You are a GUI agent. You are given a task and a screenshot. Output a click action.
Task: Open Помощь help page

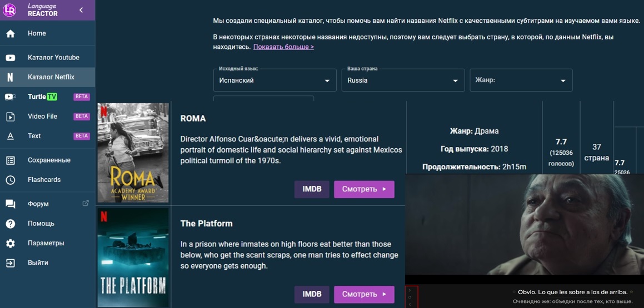point(48,224)
